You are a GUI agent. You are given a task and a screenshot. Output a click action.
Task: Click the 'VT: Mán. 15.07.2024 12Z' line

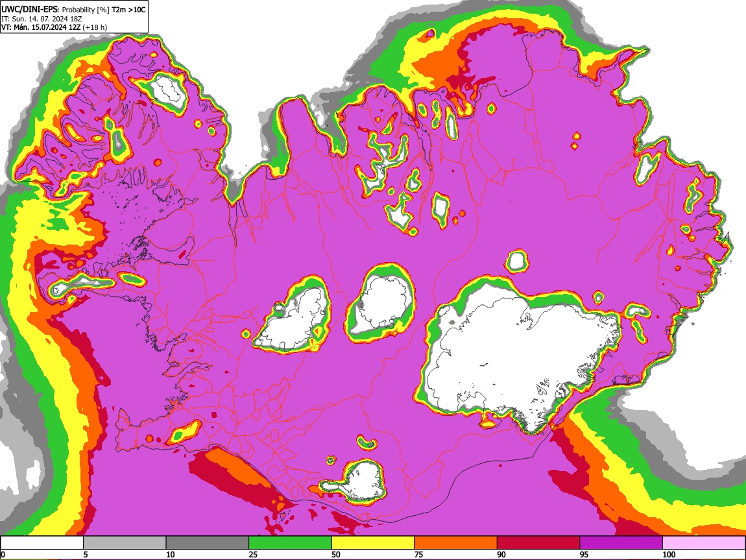[x=41, y=27]
